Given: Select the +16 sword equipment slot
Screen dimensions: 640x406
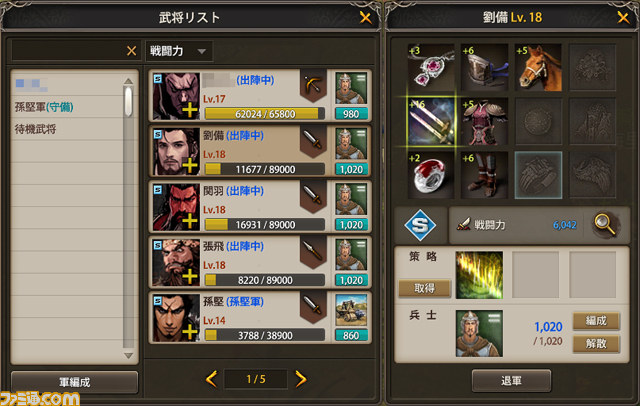Looking at the screenshot, I should (x=431, y=122).
